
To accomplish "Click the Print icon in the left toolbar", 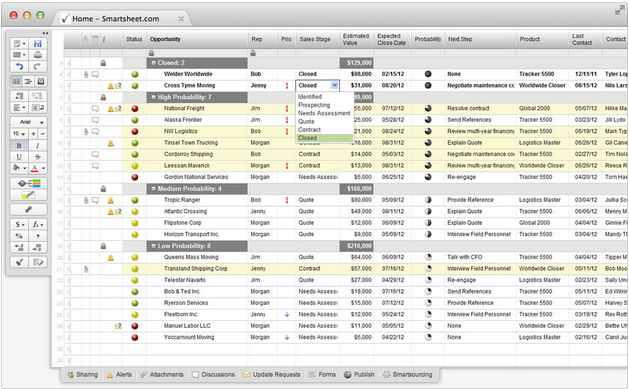I will pyautogui.click(x=38, y=55).
